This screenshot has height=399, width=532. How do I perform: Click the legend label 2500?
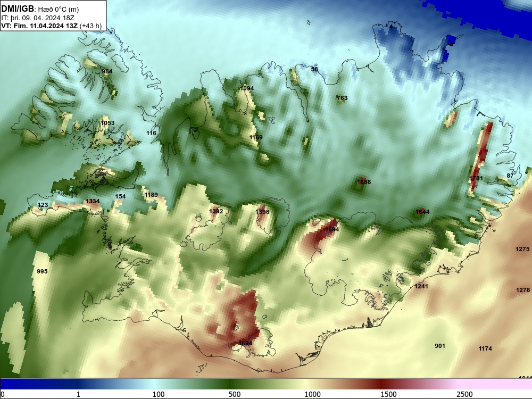tap(464, 394)
